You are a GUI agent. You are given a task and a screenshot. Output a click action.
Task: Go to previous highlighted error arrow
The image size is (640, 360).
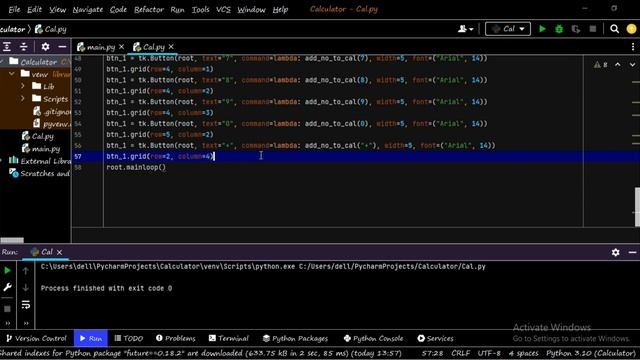618,65
